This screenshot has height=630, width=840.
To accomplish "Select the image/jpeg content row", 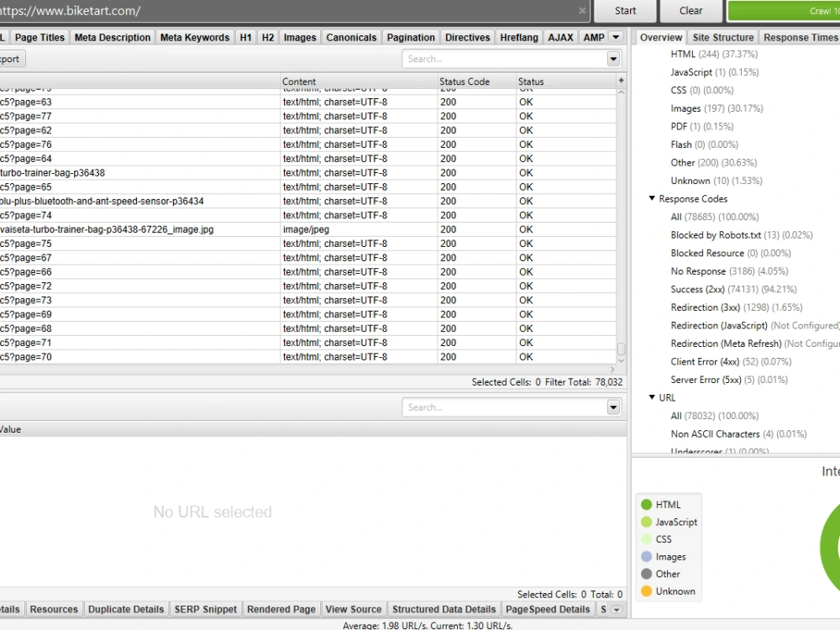I will coord(308,229).
